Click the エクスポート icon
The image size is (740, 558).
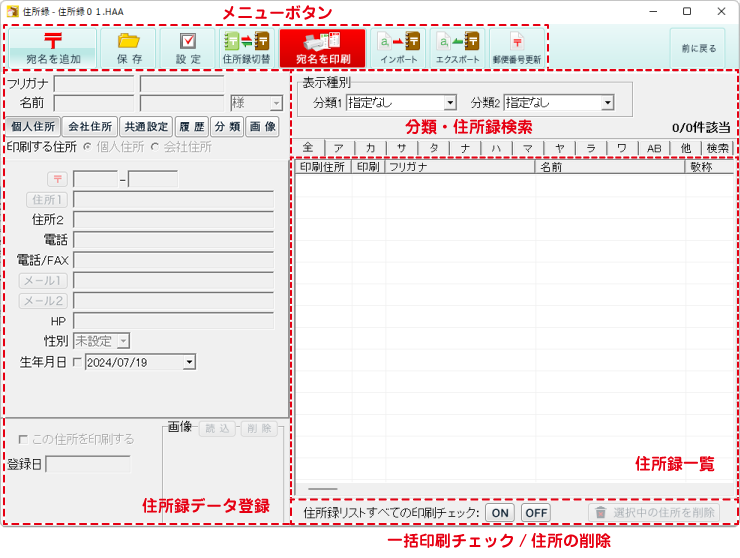point(458,41)
